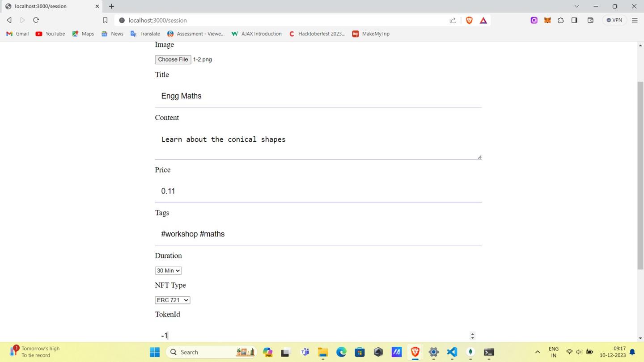Open Copilot from the taskbar
This screenshot has height=362, width=644.
pos(268,352)
